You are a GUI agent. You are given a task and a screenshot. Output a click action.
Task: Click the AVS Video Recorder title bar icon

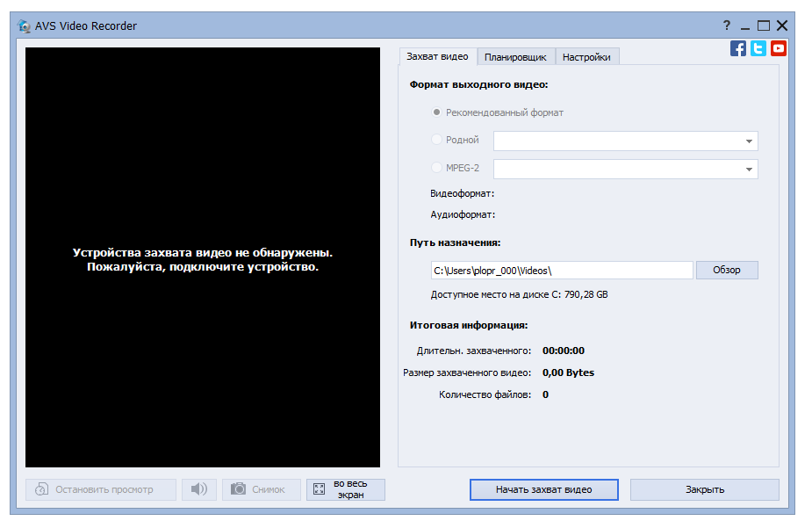tap(24, 25)
